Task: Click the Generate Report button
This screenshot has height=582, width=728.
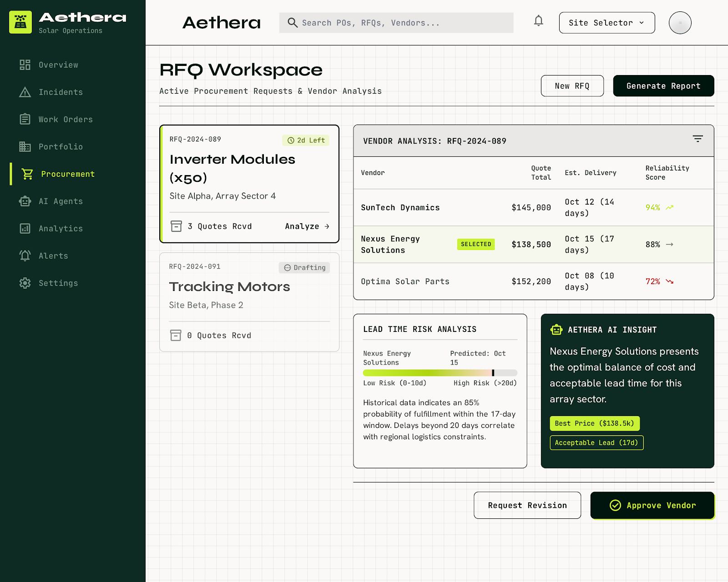Action: coord(664,86)
